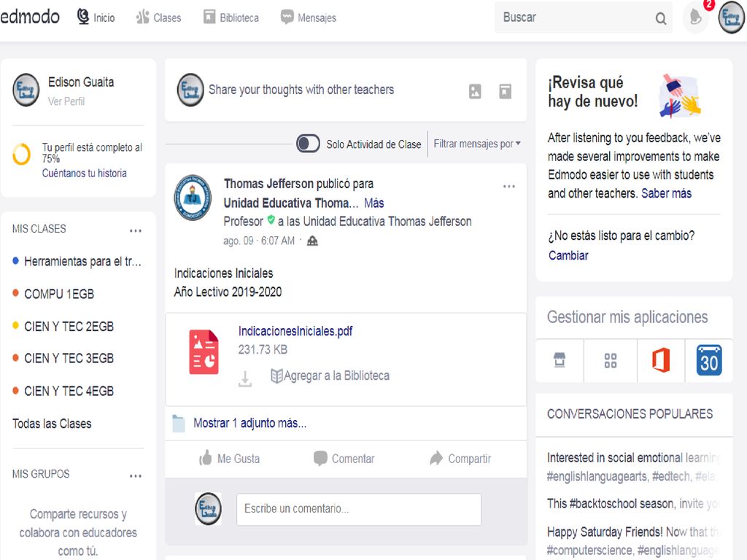This screenshot has width=747, height=560.
Task: Focus the Buscar search field
Action: pyautogui.click(x=583, y=17)
